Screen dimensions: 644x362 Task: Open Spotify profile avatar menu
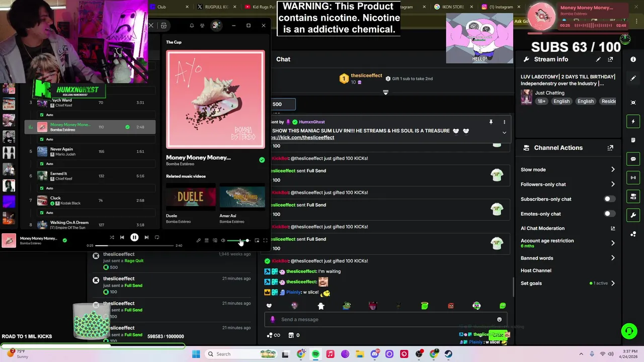[216, 25]
